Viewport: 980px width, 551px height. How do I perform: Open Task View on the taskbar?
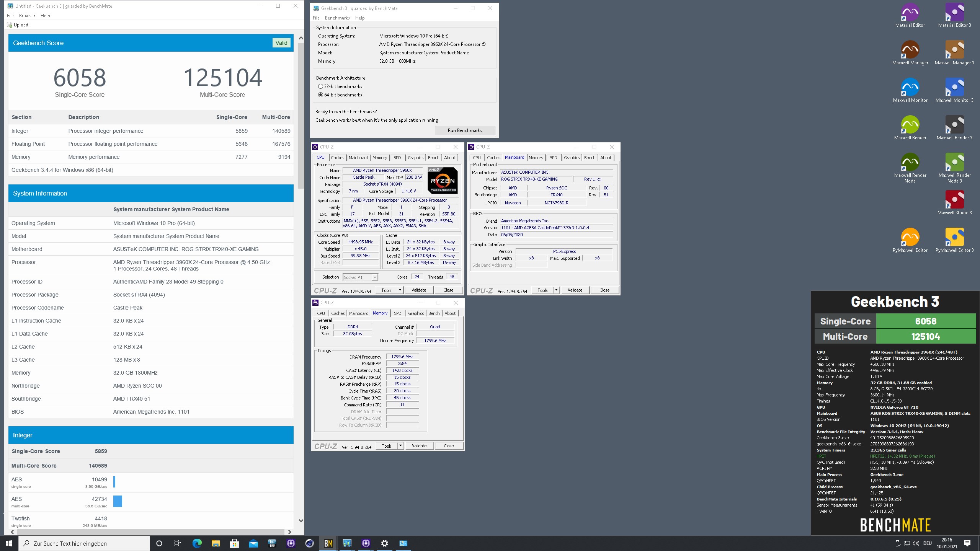tap(178, 543)
